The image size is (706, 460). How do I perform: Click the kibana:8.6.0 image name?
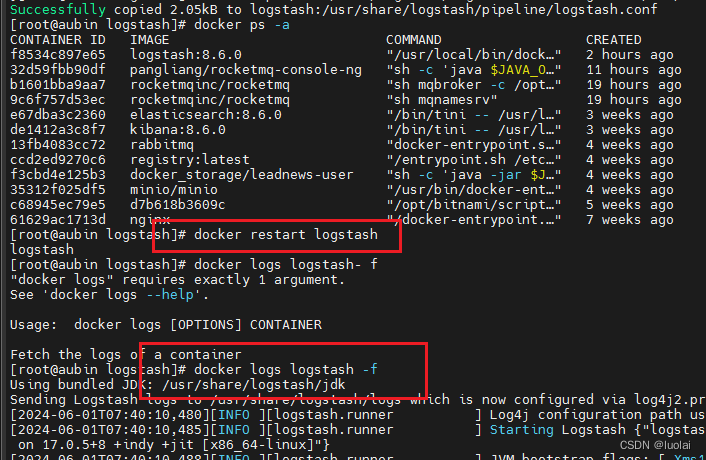tap(178, 130)
